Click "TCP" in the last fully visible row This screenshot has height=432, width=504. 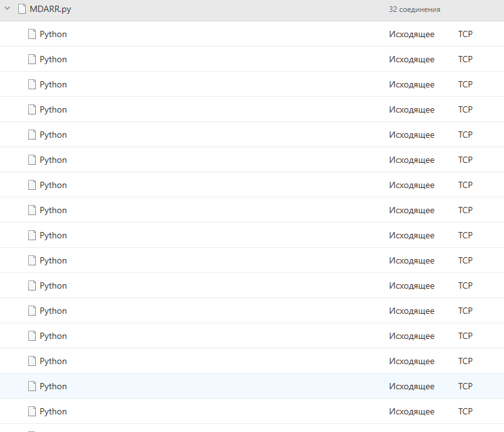[x=465, y=411]
